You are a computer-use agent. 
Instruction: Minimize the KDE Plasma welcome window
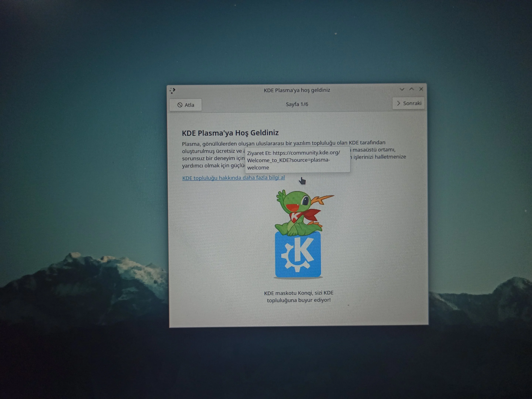click(402, 89)
